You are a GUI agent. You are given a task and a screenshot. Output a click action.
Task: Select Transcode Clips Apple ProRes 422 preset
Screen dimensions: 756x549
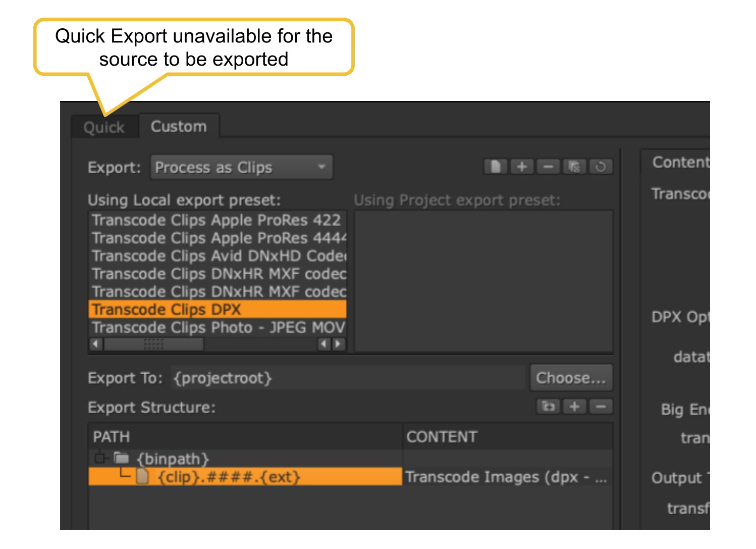tap(217, 220)
